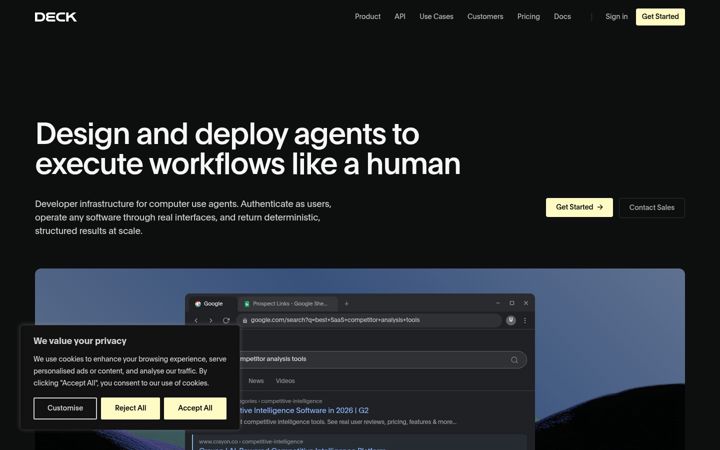Click the lock icon in address bar
Viewport: 720px width, 450px height.
pos(245,321)
